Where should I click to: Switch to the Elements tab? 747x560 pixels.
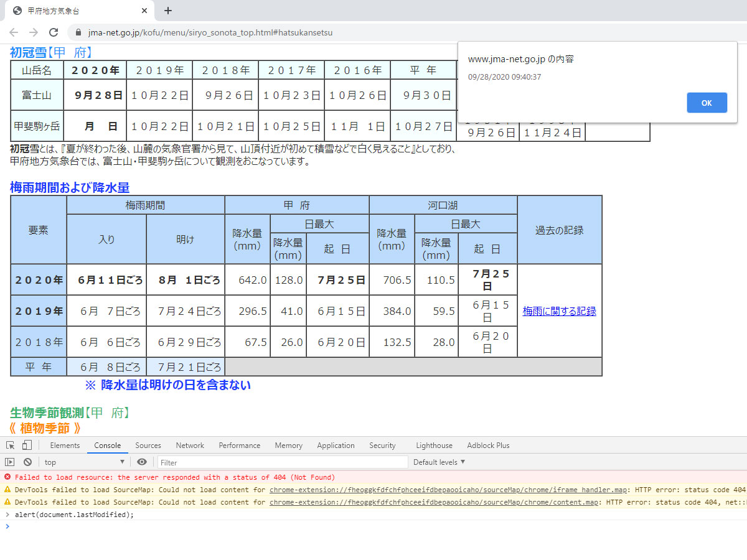pos(65,446)
